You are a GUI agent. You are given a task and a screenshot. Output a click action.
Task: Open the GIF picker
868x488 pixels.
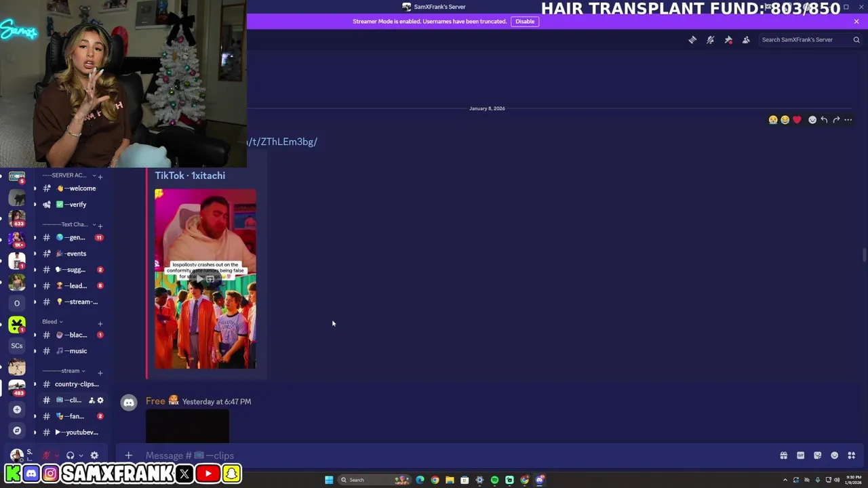click(800, 455)
